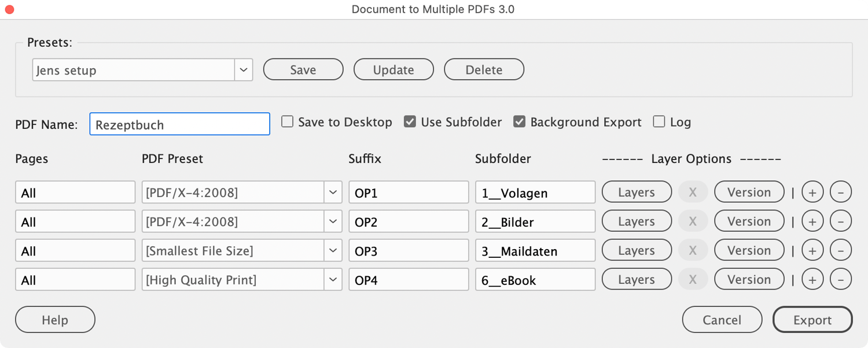Image resolution: width=868 pixels, height=348 pixels.
Task: Add a row after the OP1 row
Action: point(812,192)
